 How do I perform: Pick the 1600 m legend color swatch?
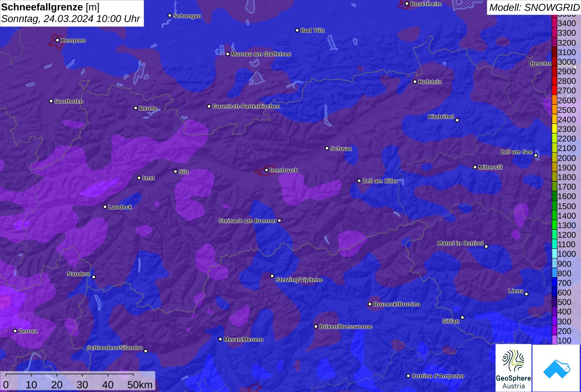(554, 196)
